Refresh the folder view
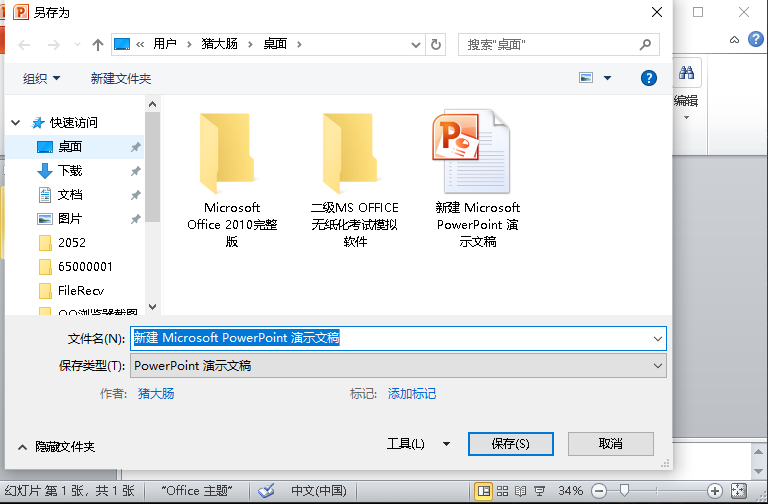Image resolution: width=768 pixels, height=504 pixels. point(435,45)
